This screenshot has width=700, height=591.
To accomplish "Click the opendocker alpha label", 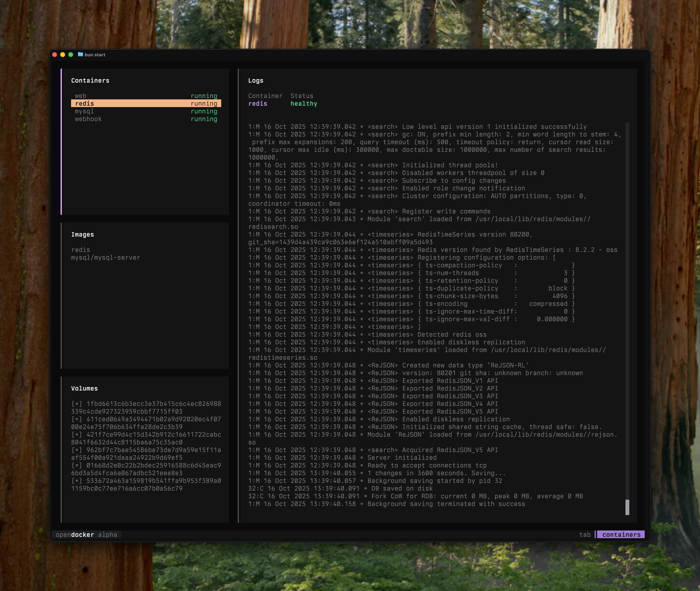I will [x=86, y=535].
